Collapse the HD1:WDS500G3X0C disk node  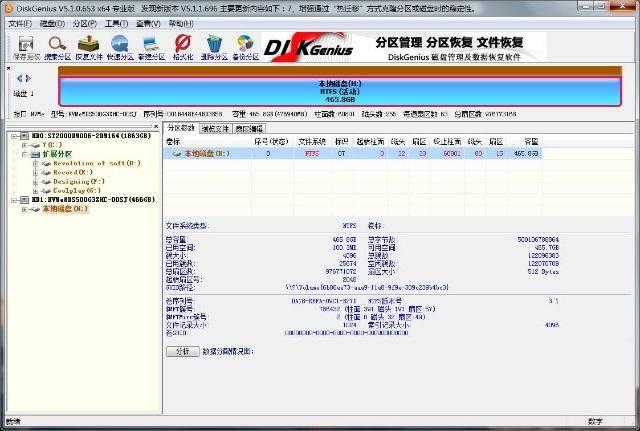(x=15, y=200)
